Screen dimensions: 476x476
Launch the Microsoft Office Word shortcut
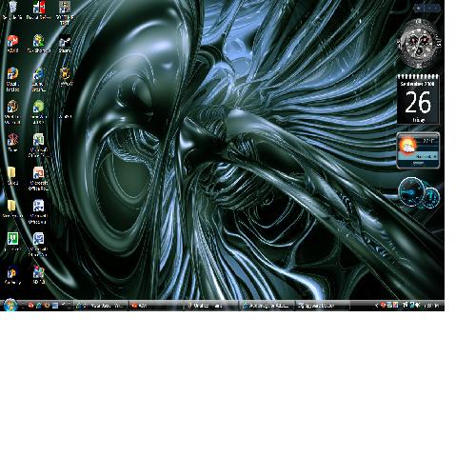pyautogui.click(x=39, y=245)
